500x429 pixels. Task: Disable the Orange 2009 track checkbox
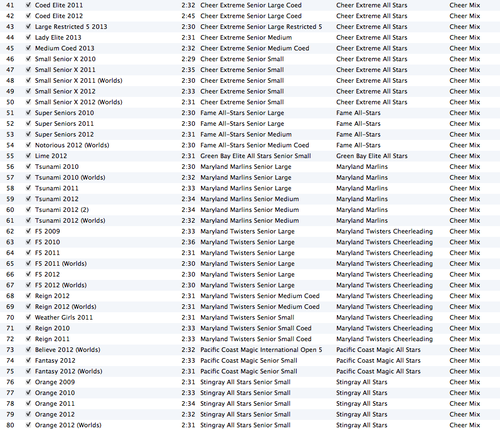click(x=28, y=382)
